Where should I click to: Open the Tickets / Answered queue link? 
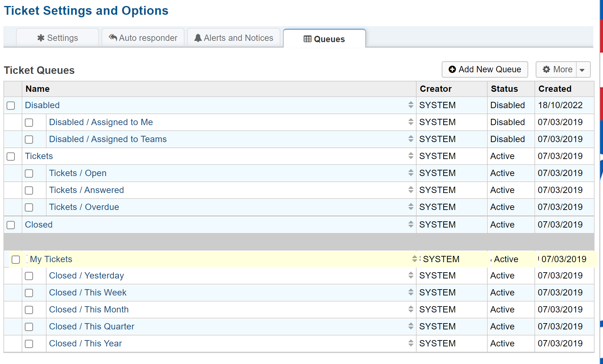coord(86,190)
